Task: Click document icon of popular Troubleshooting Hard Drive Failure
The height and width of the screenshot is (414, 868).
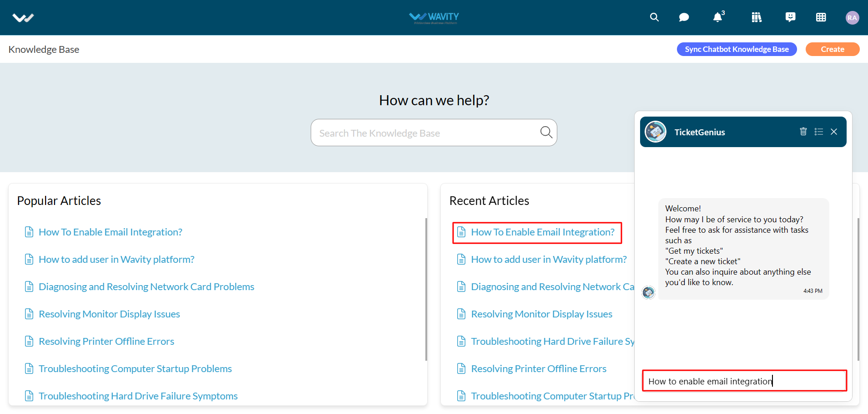Action: [29, 396]
